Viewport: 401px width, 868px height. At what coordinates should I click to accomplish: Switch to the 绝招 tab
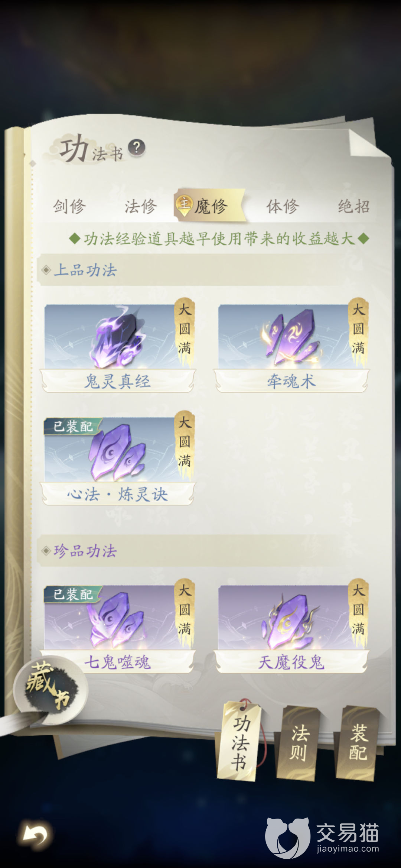[354, 206]
